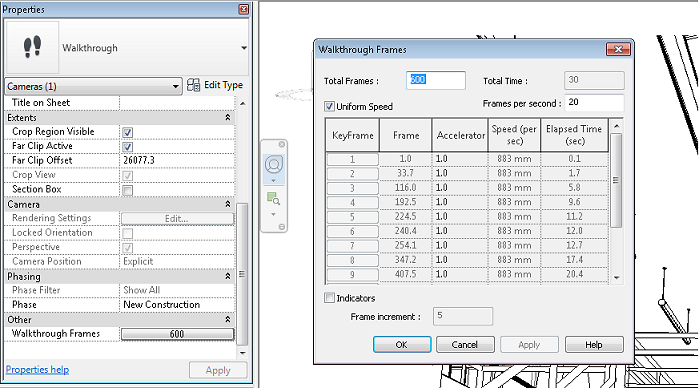Select the KeyFrame 1 row header

click(x=353, y=159)
